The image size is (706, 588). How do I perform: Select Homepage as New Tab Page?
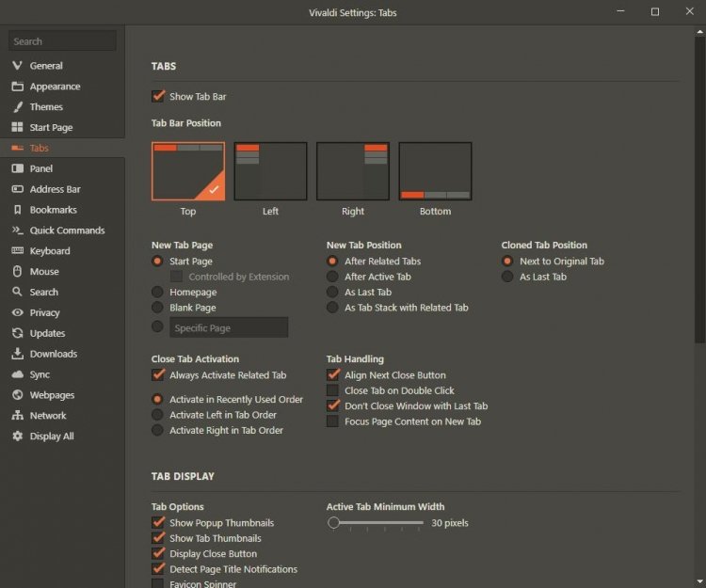[x=157, y=292]
